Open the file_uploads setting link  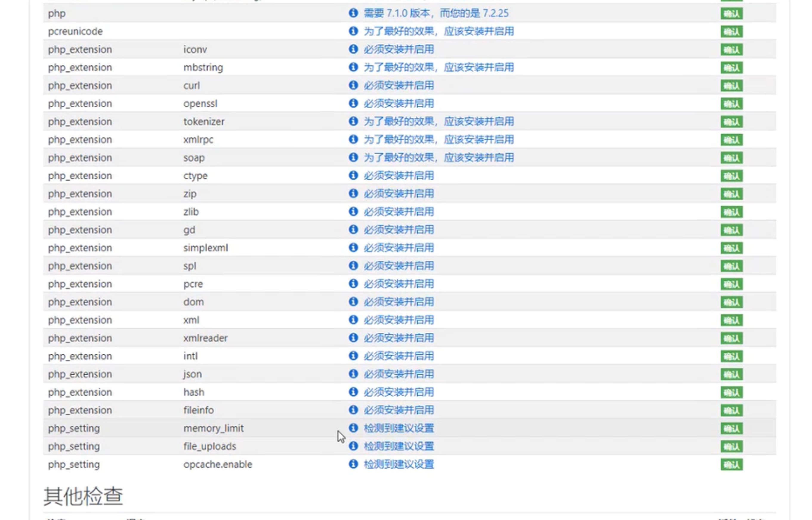tap(399, 446)
